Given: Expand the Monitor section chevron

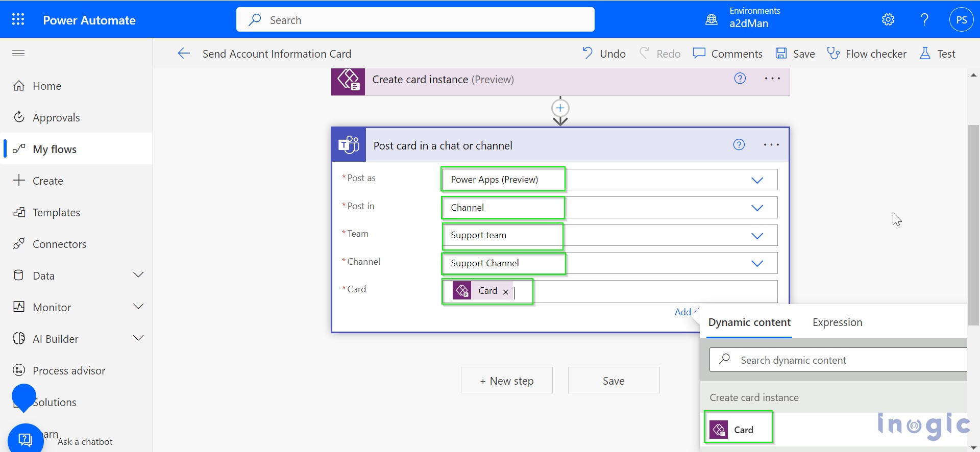Looking at the screenshot, I should coord(138,307).
